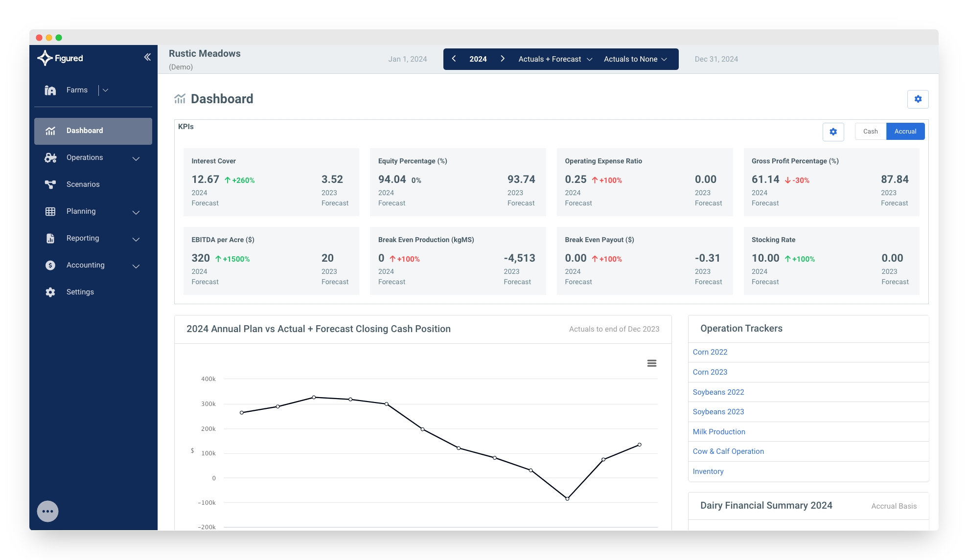Expand the Operations menu
Image resolution: width=968 pixels, height=560 pixels.
click(x=136, y=158)
